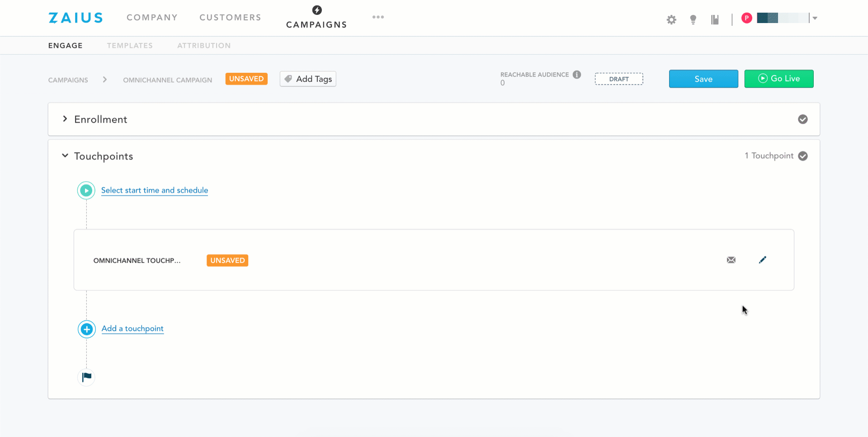Click the Go Live button

point(779,79)
